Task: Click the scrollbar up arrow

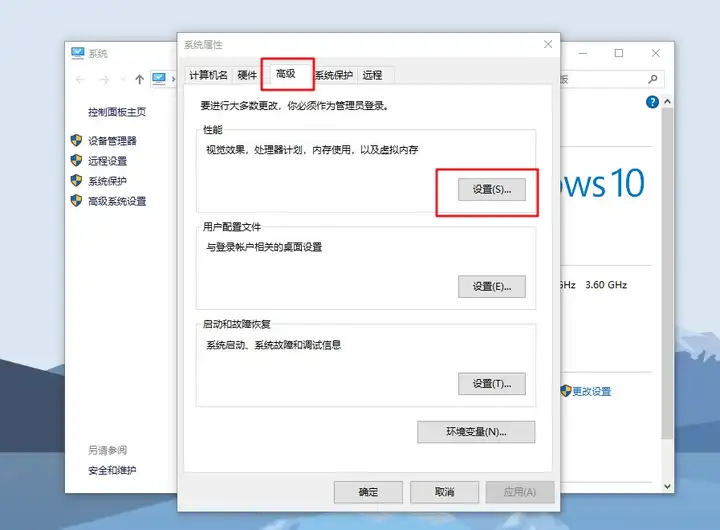Action: pos(668,101)
